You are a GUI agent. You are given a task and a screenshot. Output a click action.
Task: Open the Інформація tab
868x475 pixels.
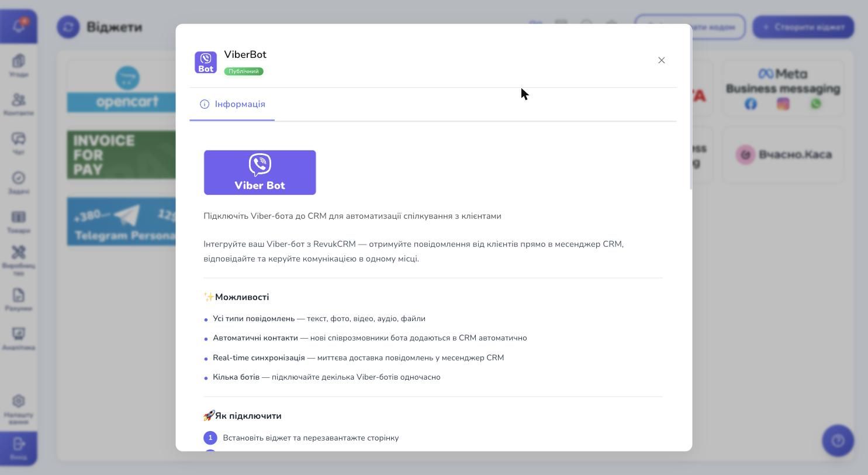click(232, 104)
